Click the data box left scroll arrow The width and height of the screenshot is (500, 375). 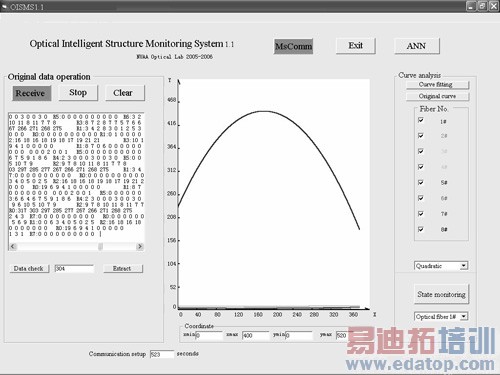tap(13, 246)
